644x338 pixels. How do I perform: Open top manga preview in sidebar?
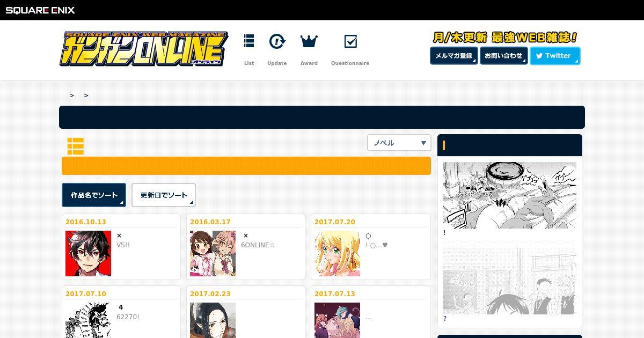(x=510, y=195)
